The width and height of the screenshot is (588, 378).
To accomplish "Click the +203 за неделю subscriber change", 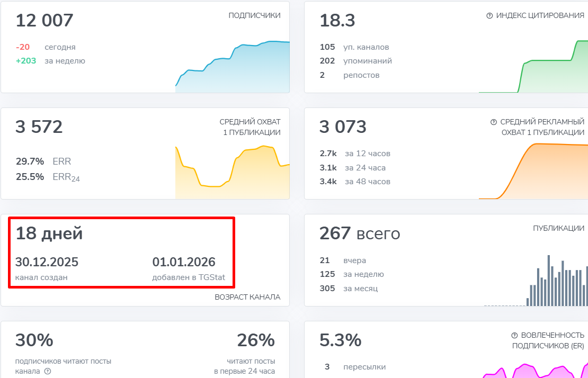I will [50, 61].
